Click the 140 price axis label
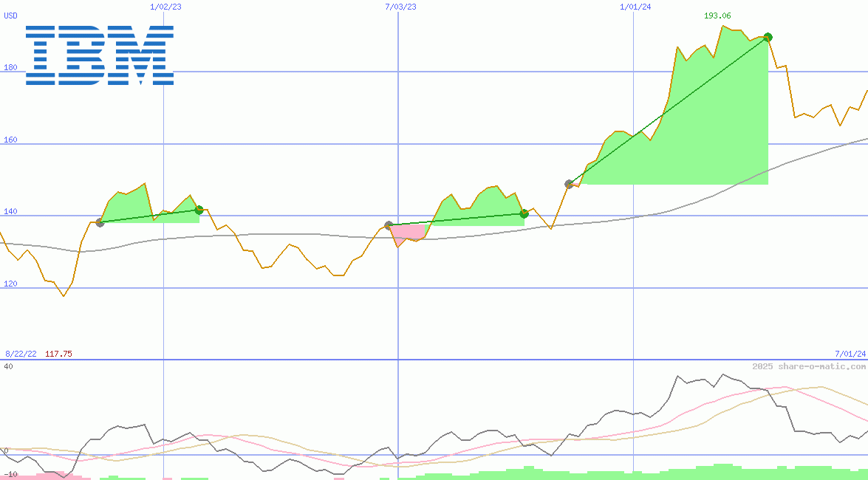Screen dimensions: 868x480 click(x=10, y=211)
